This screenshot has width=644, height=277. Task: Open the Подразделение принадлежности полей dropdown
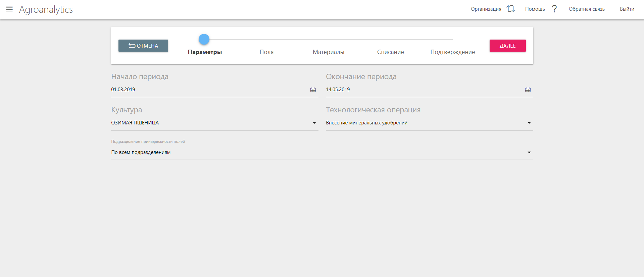(x=529, y=153)
